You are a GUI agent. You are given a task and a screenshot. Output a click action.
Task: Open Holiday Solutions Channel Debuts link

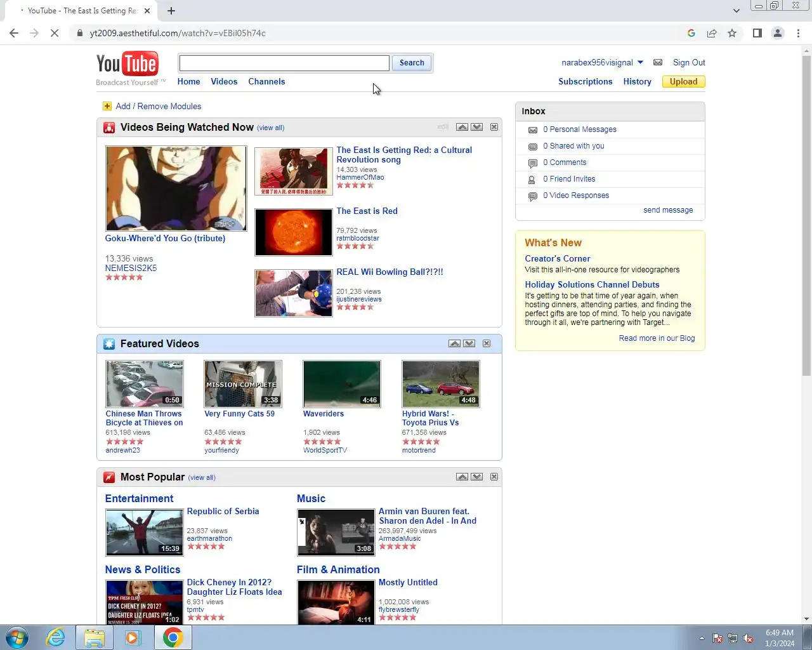[592, 284]
